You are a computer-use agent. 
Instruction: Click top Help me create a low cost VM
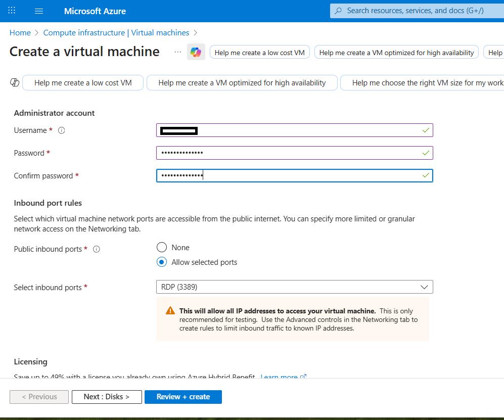[x=260, y=53]
